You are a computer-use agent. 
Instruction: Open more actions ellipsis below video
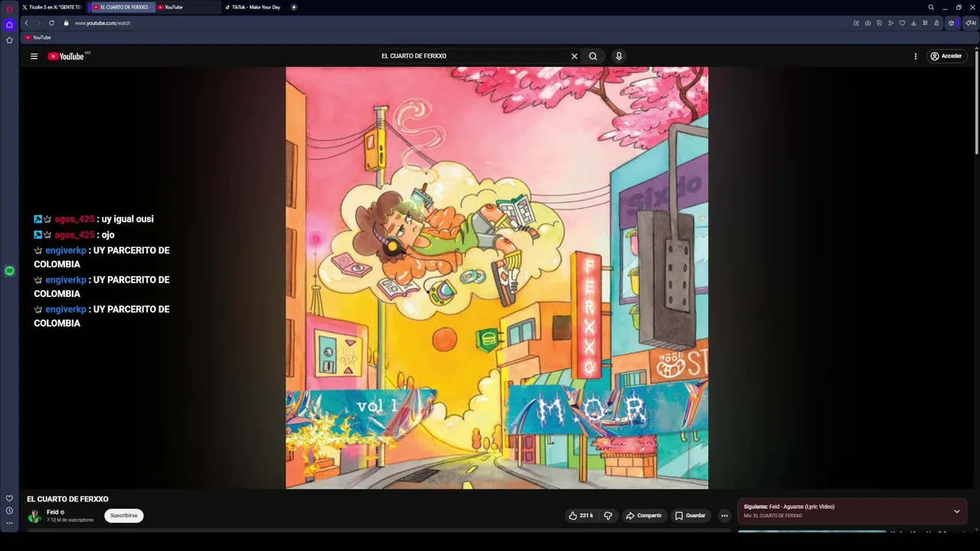tap(724, 516)
